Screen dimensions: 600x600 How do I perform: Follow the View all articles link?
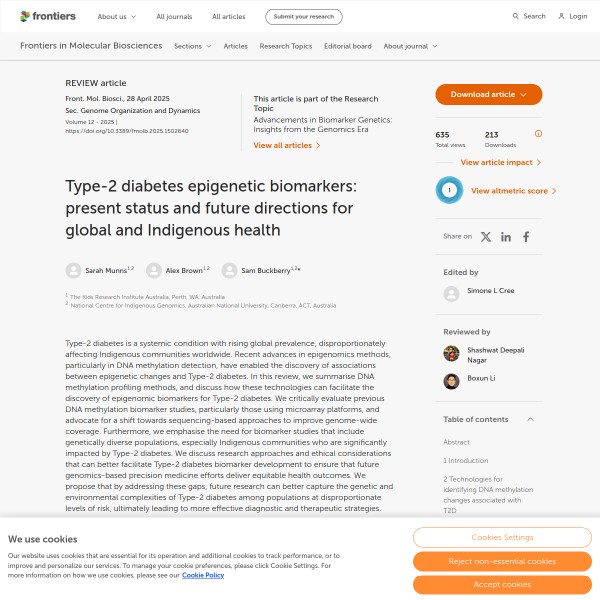287,145
